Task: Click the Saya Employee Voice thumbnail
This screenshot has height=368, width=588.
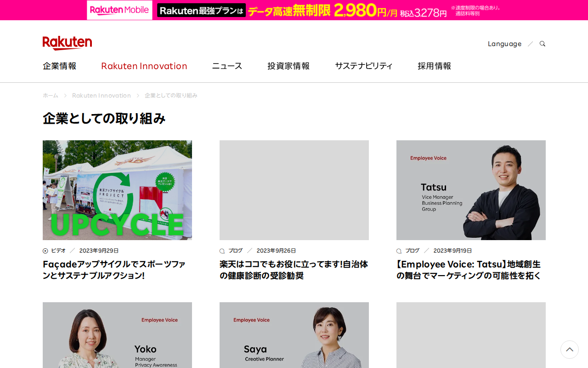Action: point(294,335)
